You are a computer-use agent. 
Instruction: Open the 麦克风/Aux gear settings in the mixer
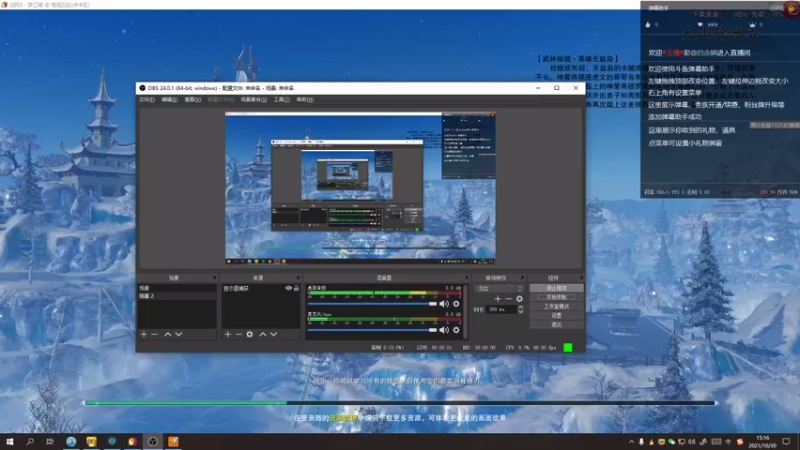[x=456, y=330]
